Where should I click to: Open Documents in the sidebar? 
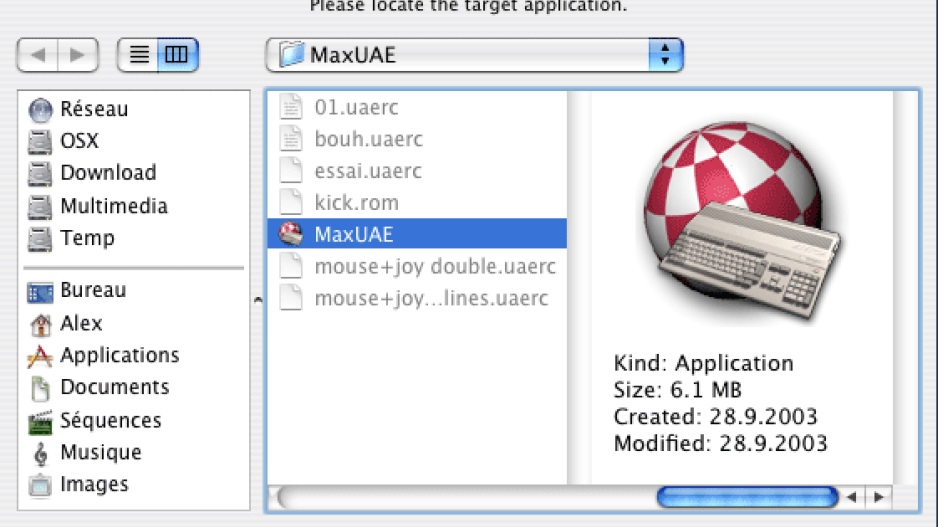click(x=99, y=388)
